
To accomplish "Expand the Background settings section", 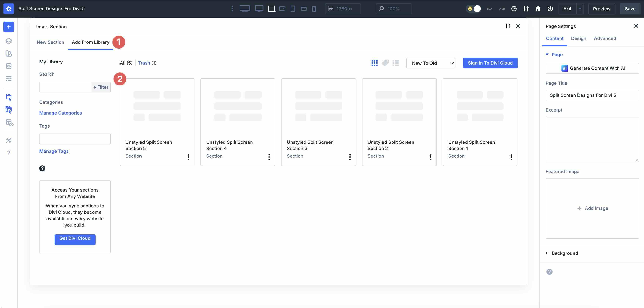I will pos(564,253).
